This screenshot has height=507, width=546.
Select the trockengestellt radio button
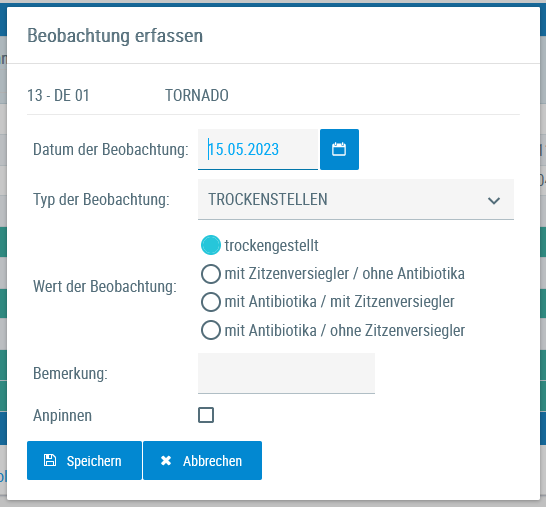click(211, 245)
